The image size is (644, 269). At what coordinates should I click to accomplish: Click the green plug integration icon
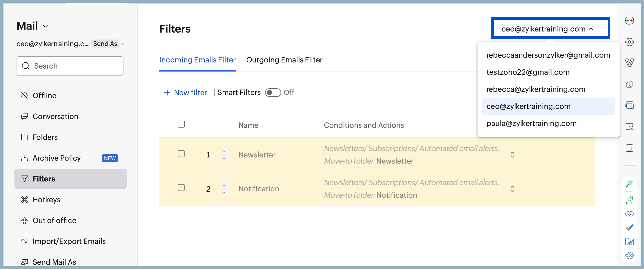point(629,183)
